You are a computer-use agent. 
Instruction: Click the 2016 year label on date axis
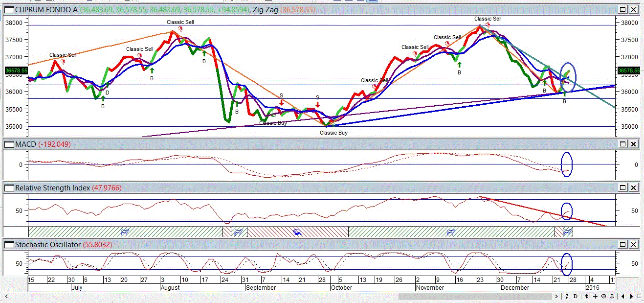pos(592,288)
